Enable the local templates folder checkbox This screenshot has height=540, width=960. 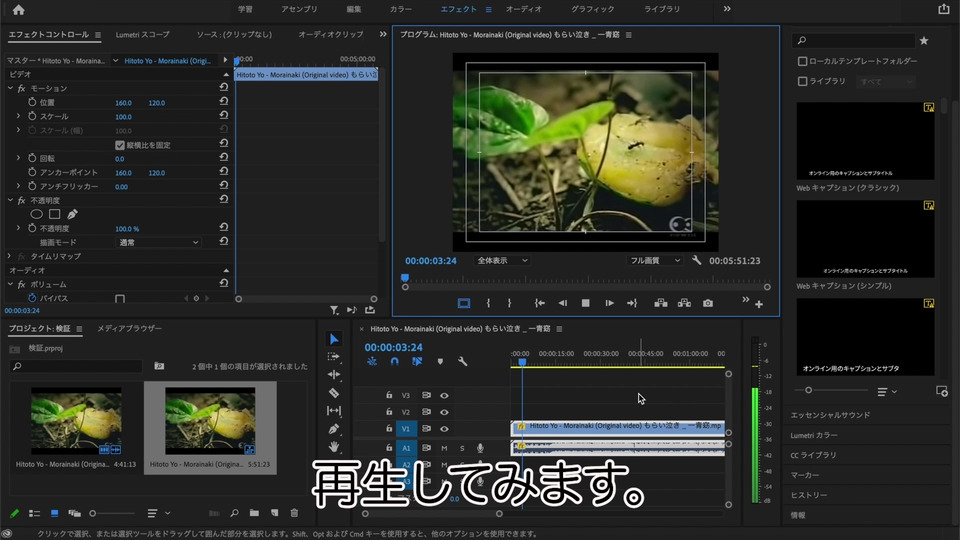pos(802,61)
